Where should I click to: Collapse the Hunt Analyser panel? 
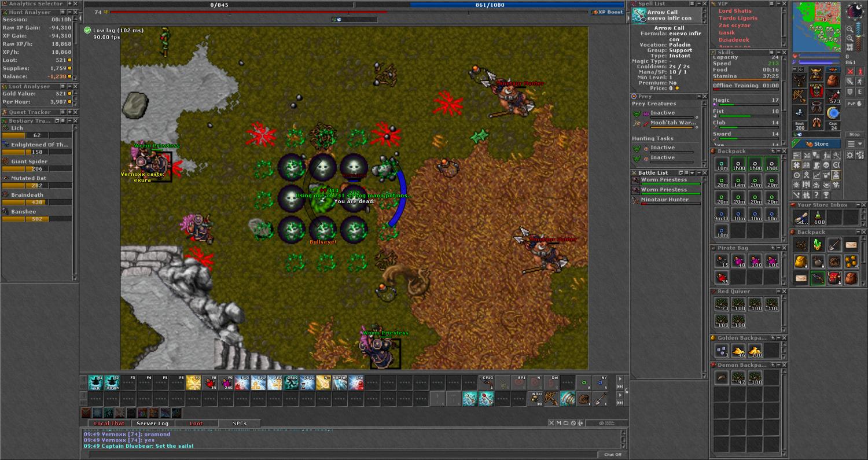click(x=69, y=12)
